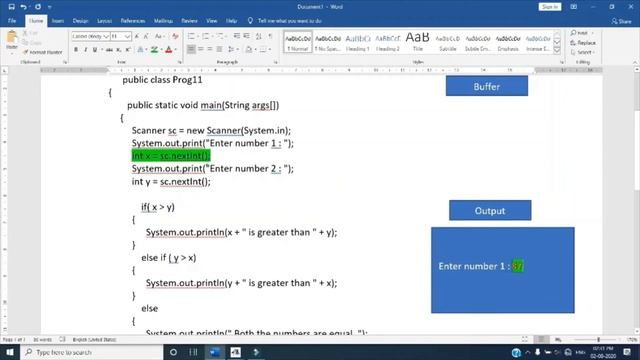640x360 pixels.
Task: Toggle Underline formatting
Action: (x=95, y=50)
